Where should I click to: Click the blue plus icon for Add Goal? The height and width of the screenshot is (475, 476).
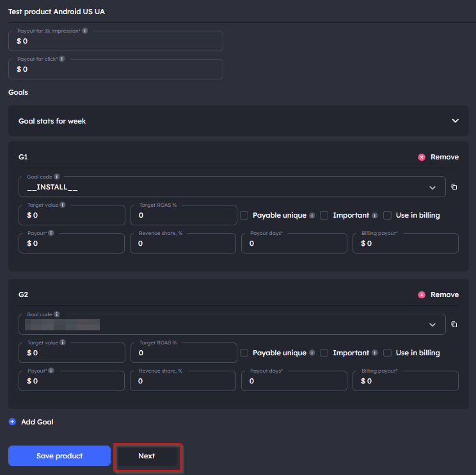(x=12, y=422)
